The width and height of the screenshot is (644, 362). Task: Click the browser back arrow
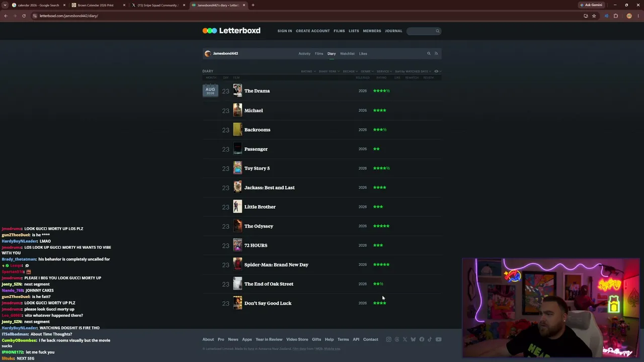(6, 16)
